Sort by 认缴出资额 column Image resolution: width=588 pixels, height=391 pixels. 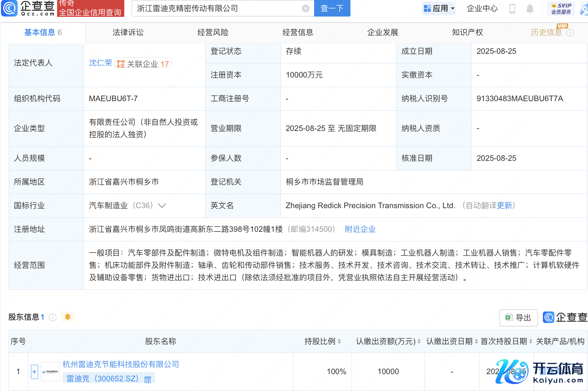[419, 341]
